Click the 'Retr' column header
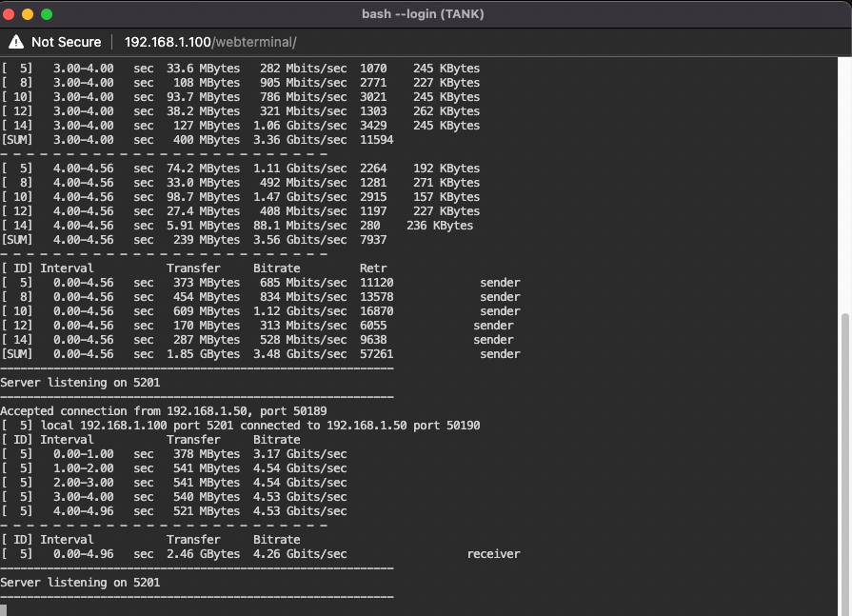Image resolution: width=852 pixels, height=616 pixels. (x=373, y=268)
